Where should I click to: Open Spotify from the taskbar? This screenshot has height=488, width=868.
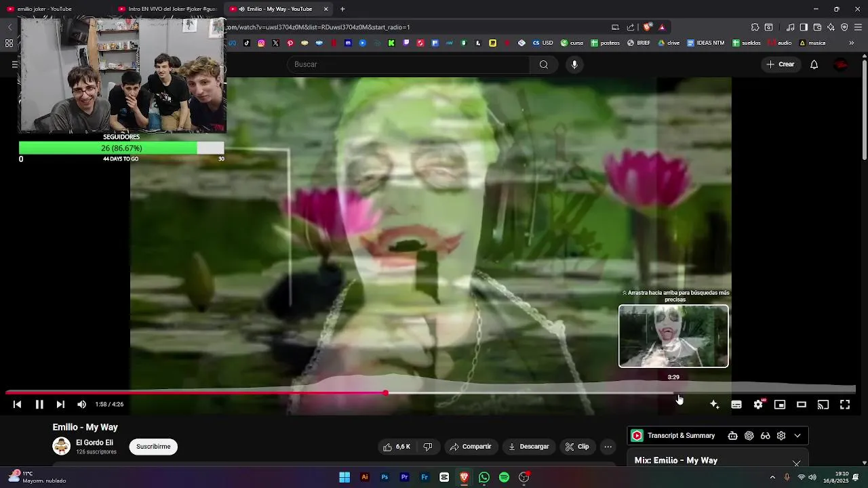[504, 477]
